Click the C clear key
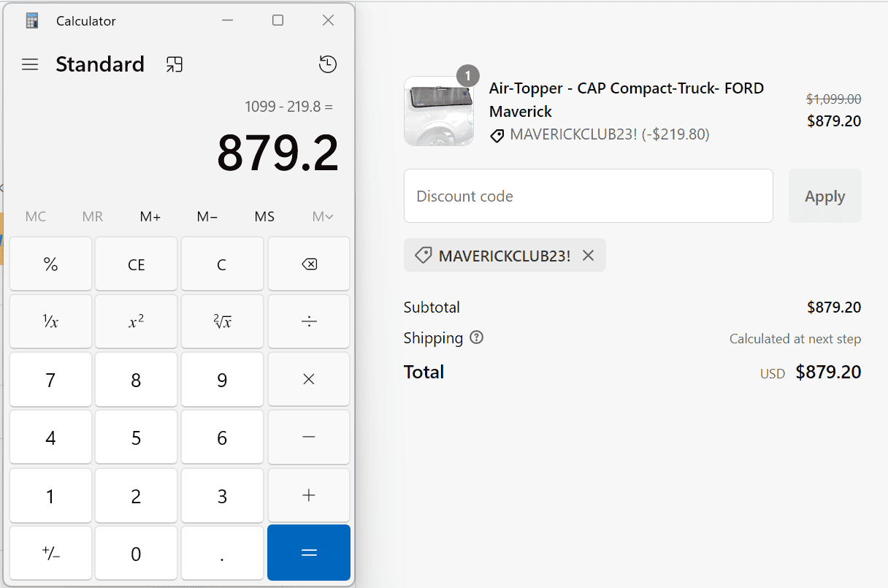The height and width of the screenshot is (588, 888). (222, 264)
